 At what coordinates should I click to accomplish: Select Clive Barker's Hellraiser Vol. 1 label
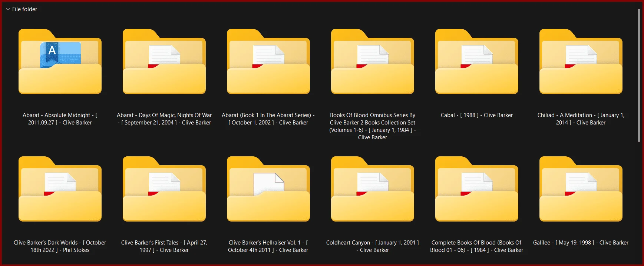[268, 246]
